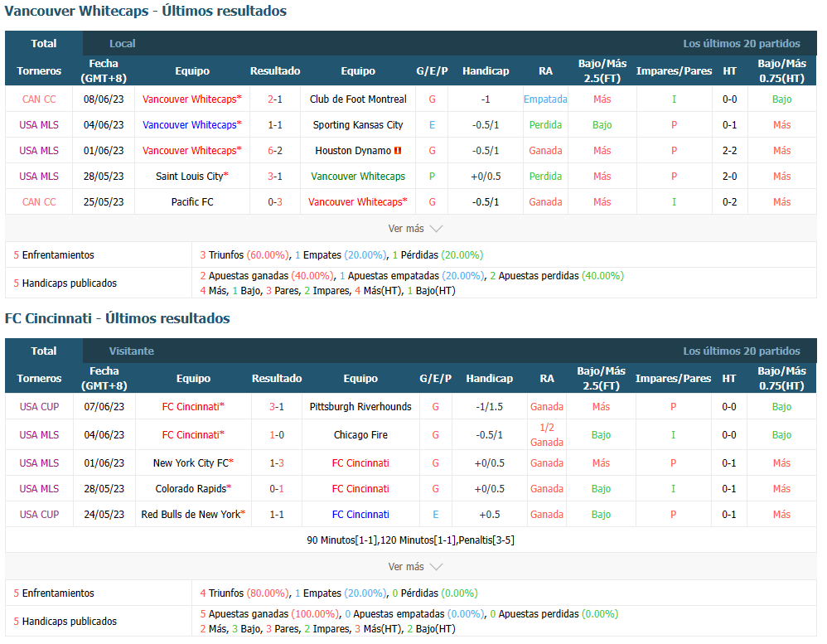This screenshot has height=644, width=827.
Task: Click the 2-0 half-time score
Action: pos(729,177)
